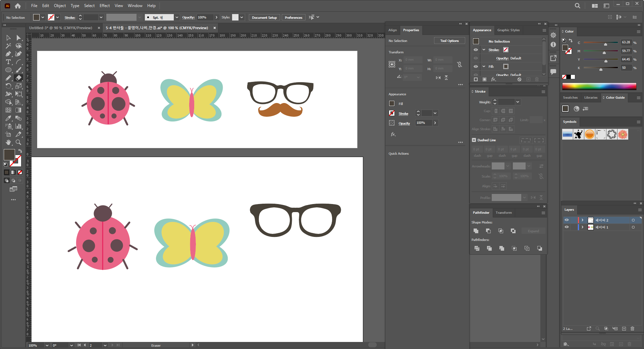Switch to the Graphic Styles tab

(508, 30)
